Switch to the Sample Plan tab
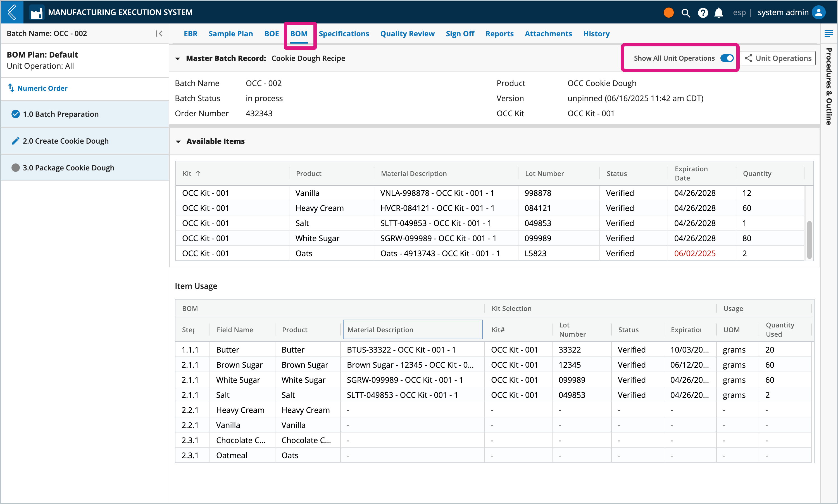This screenshot has height=504, width=838. [230, 34]
